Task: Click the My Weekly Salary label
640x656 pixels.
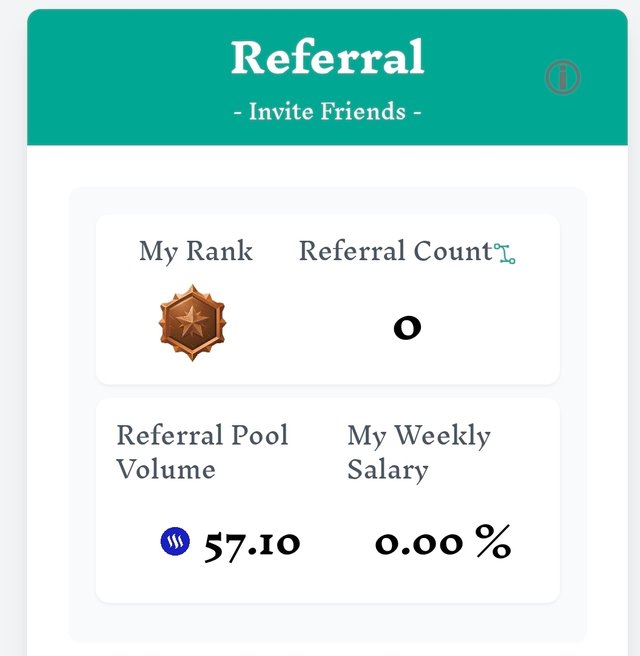Action: (x=419, y=453)
